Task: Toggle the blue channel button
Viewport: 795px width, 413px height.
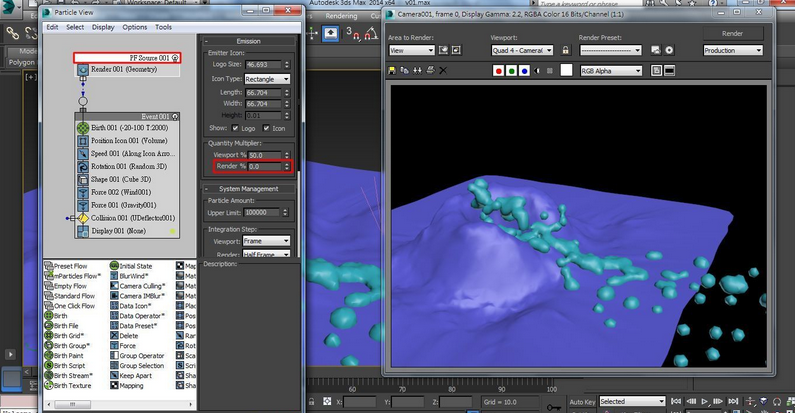Action: (x=526, y=72)
